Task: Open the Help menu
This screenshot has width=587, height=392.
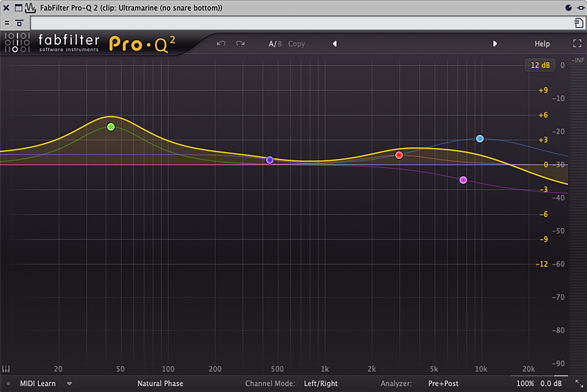Action: click(542, 43)
